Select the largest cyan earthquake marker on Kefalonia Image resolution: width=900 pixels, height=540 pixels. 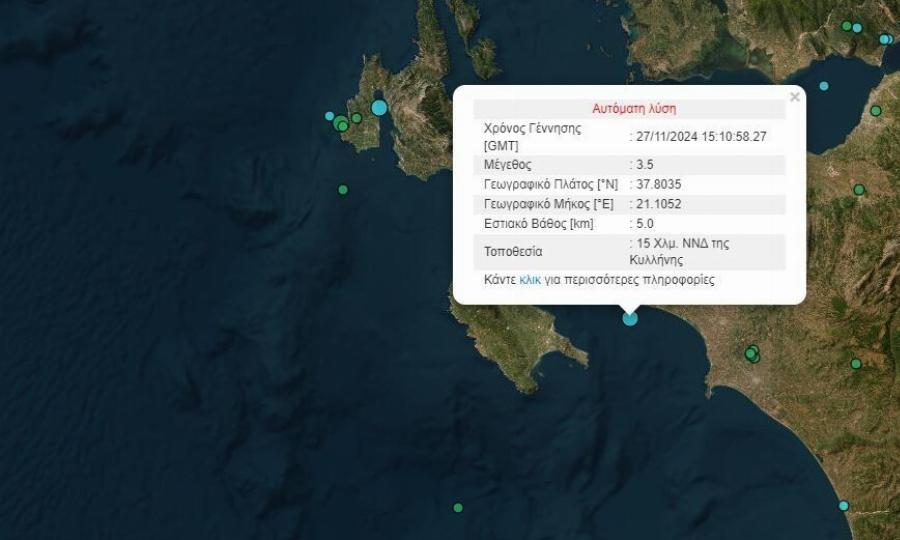pyautogui.click(x=379, y=107)
